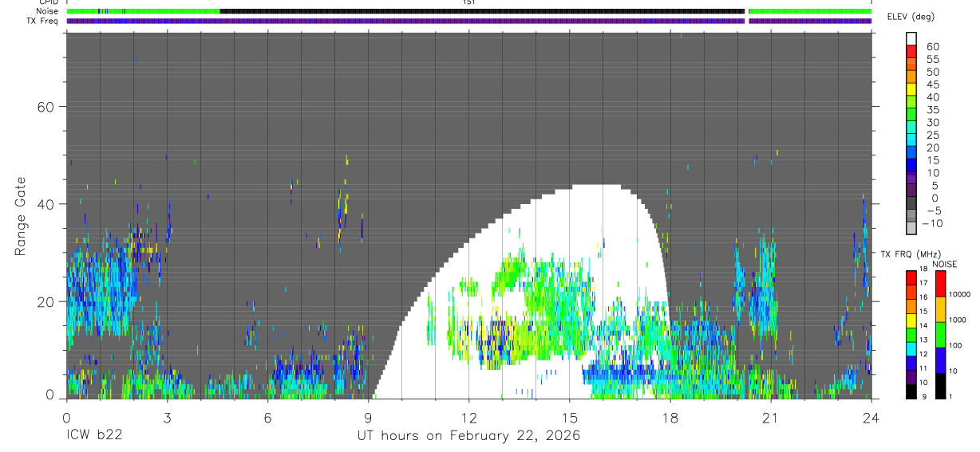Select the yellow segment of ELEV color bar

click(911, 88)
